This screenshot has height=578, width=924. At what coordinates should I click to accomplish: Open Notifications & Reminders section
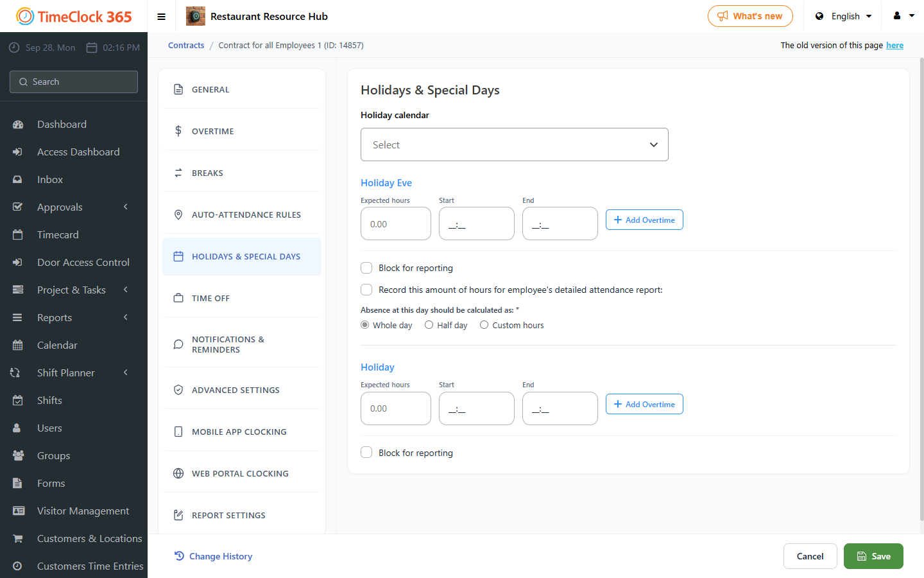coord(242,344)
